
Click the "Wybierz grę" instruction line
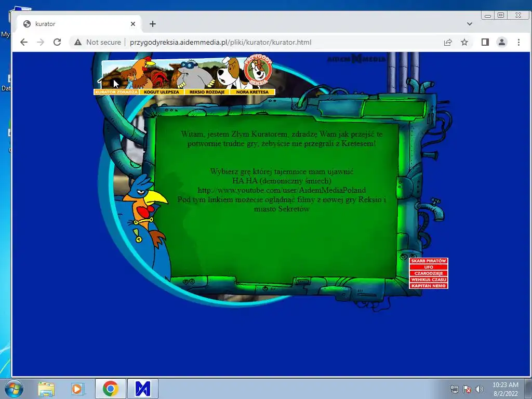(282, 171)
